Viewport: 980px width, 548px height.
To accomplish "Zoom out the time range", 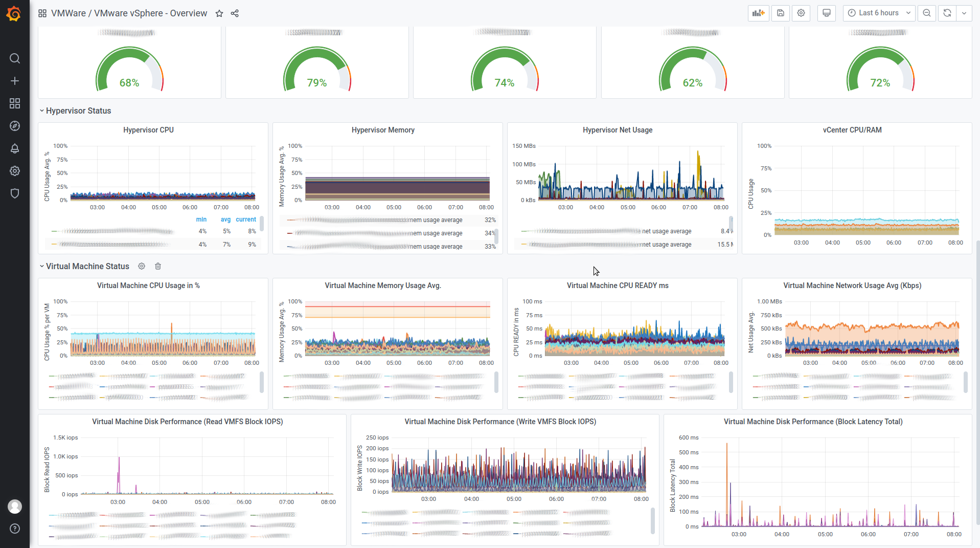I will (926, 13).
